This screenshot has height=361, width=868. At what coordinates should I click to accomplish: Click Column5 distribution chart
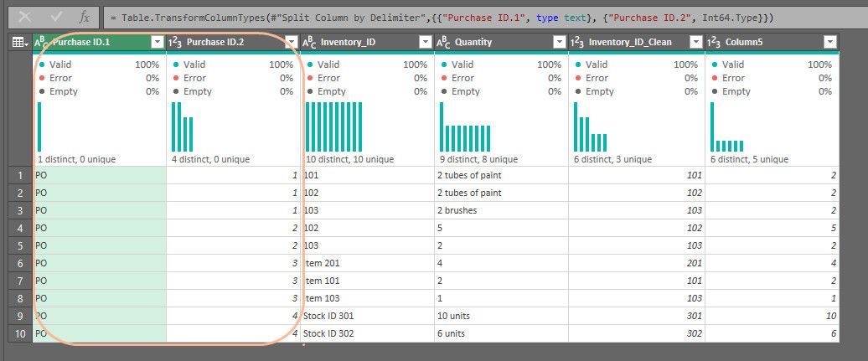coord(727,126)
